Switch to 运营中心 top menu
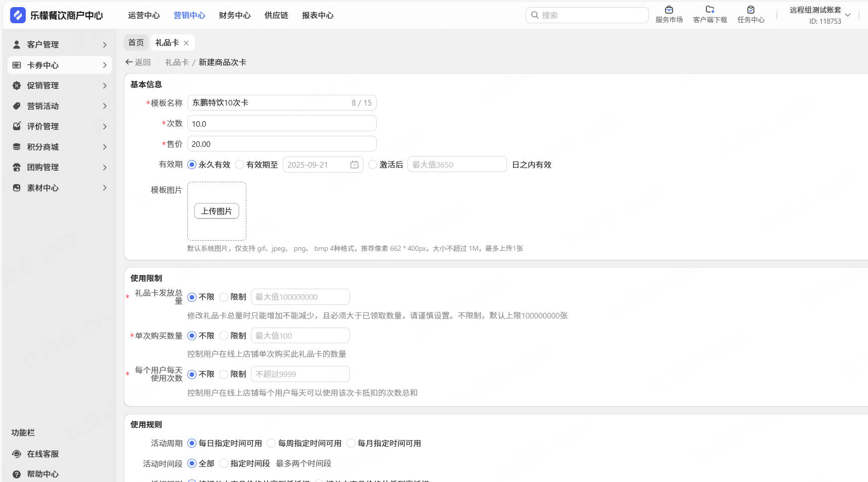The width and height of the screenshot is (868, 482). pyautogui.click(x=144, y=16)
